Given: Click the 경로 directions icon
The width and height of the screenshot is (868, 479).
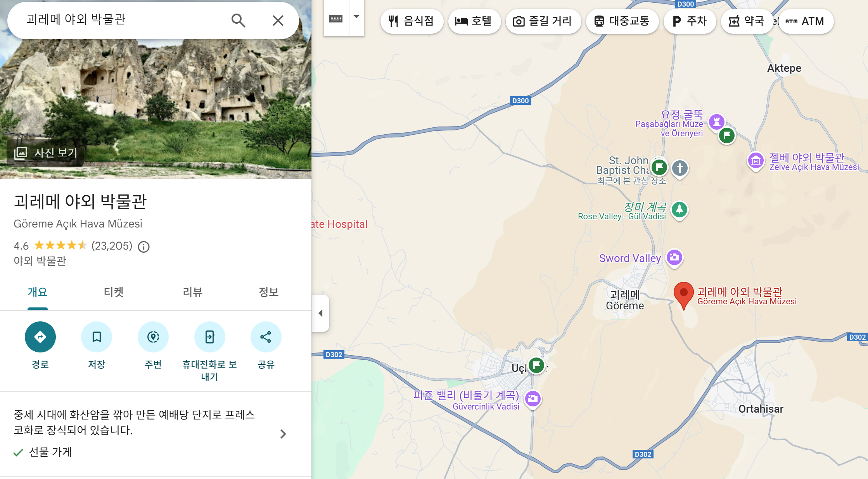Looking at the screenshot, I should [x=40, y=337].
